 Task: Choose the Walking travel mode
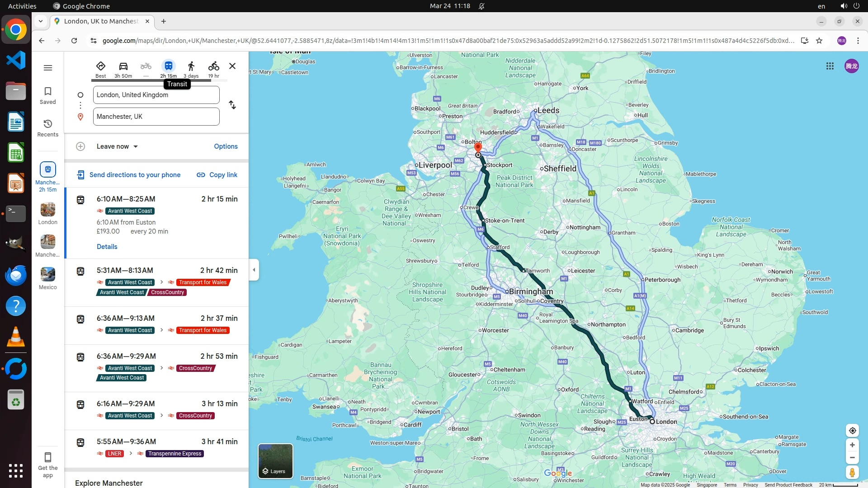pos(191,66)
